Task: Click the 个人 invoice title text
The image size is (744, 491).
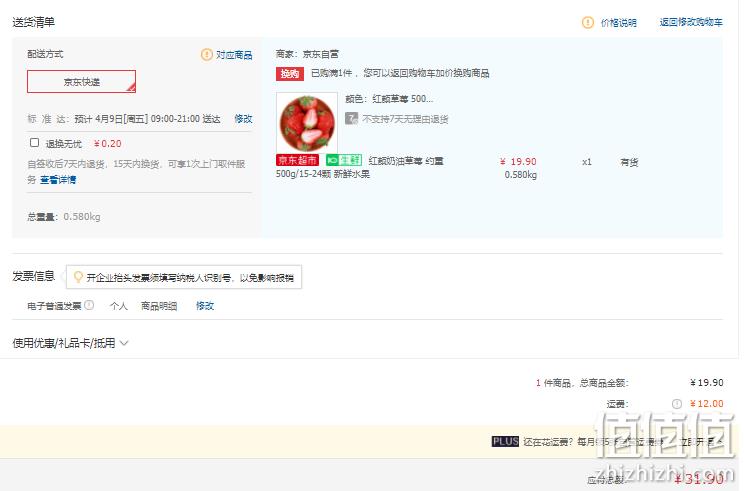Action: [x=119, y=306]
